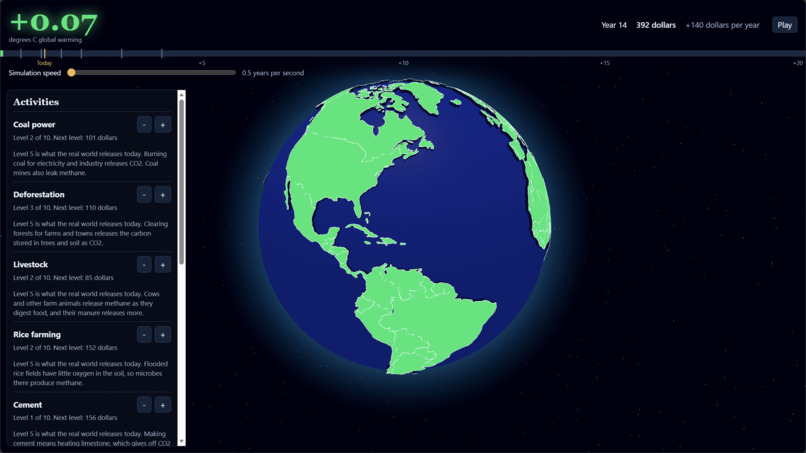The height and width of the screenshot is (453, 806).
Task: Click the +10 mark on the timeline
Action: 404,63
